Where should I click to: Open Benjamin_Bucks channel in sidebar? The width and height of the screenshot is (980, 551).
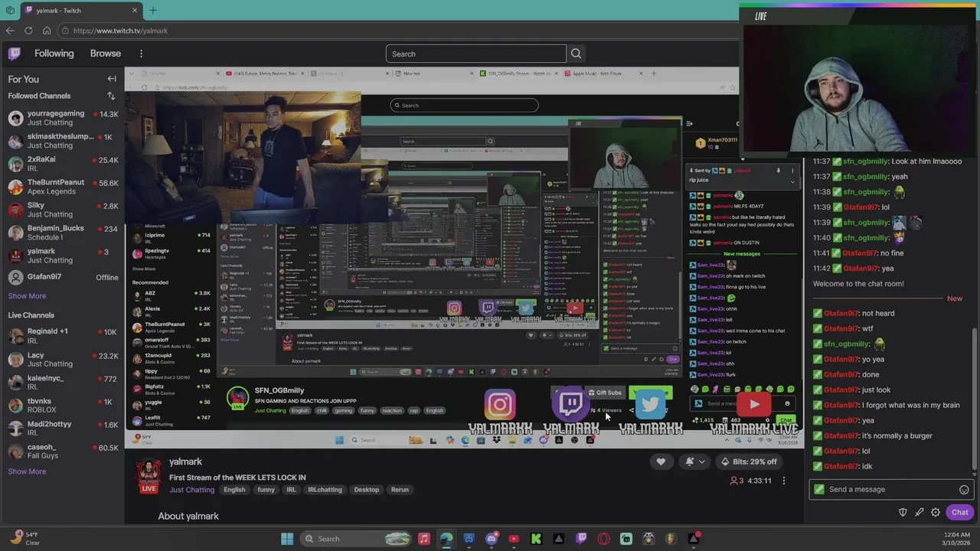pos(62,233)
